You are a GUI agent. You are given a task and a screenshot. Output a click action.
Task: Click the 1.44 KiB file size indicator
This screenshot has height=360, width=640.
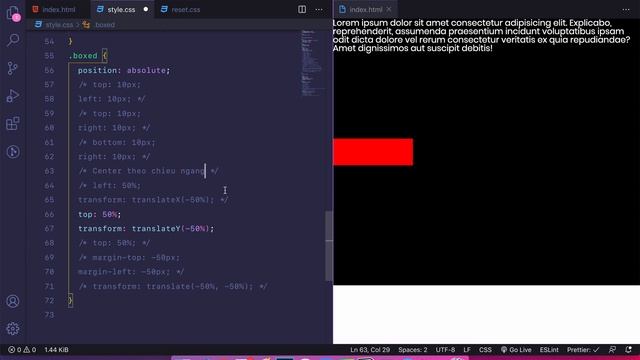point(56,350)
